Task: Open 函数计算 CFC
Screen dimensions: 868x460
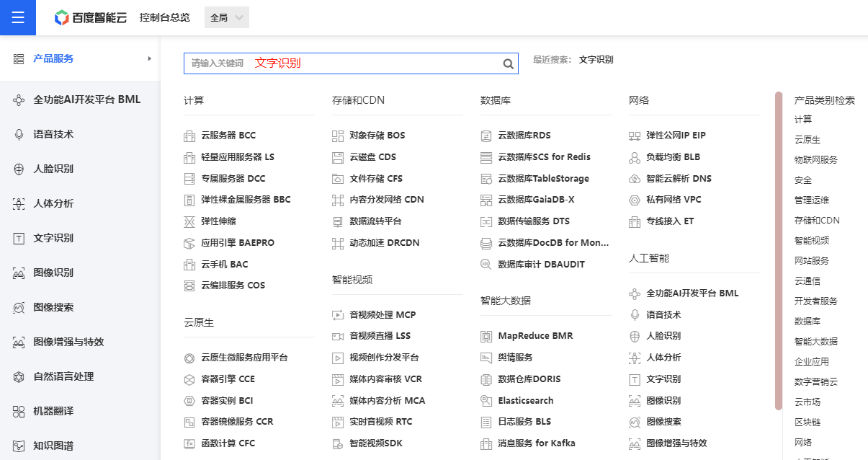Action: (x=228, y=443)
